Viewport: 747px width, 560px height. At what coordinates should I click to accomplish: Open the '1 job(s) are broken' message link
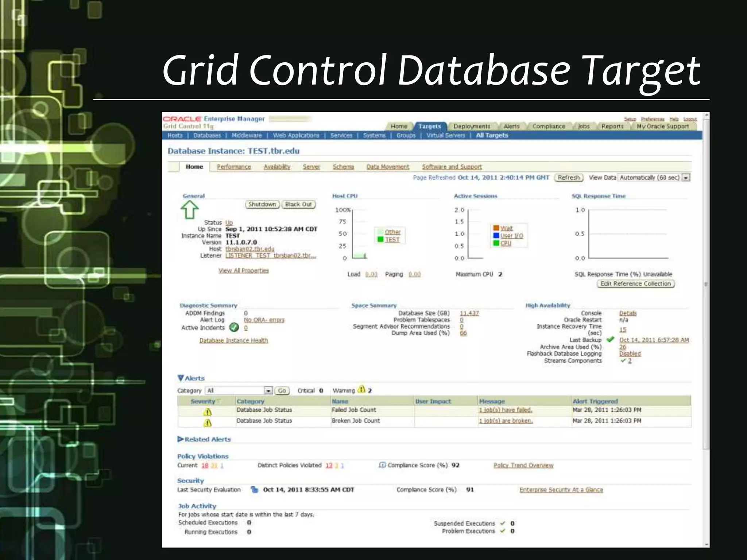point(506,421)
